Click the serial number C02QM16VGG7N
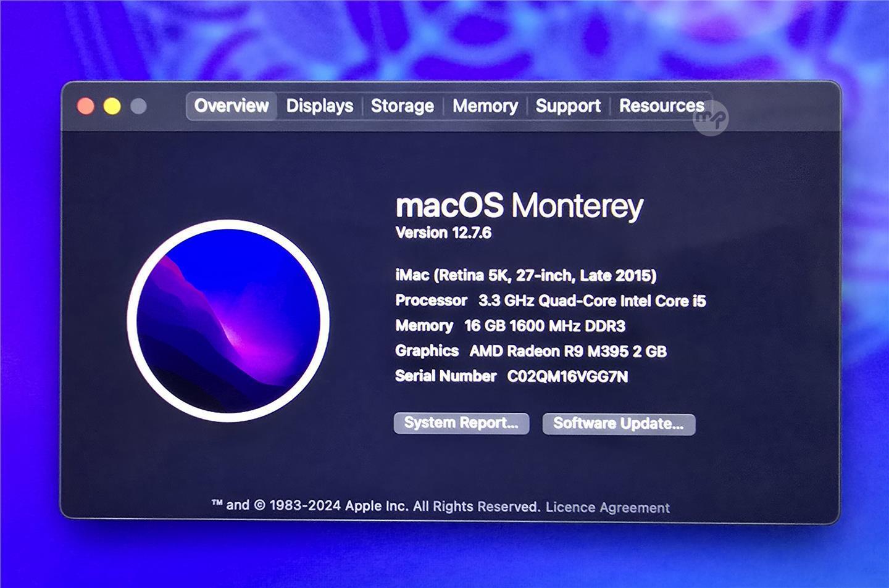 point(567,376)
